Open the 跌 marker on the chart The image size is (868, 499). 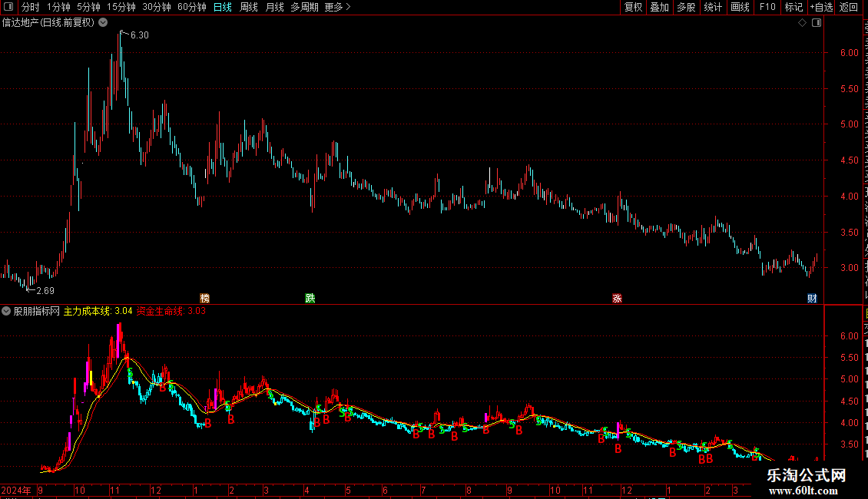point(310,298)
